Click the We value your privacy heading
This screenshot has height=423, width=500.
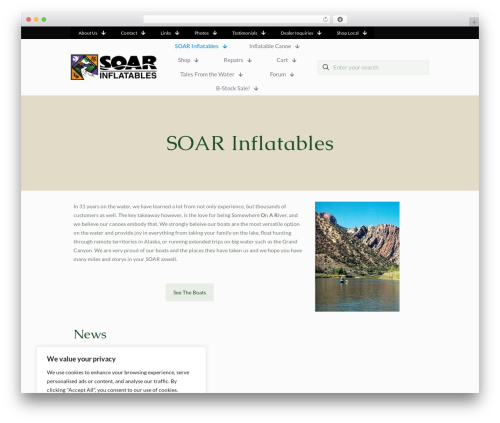click(x=81, y=359)
